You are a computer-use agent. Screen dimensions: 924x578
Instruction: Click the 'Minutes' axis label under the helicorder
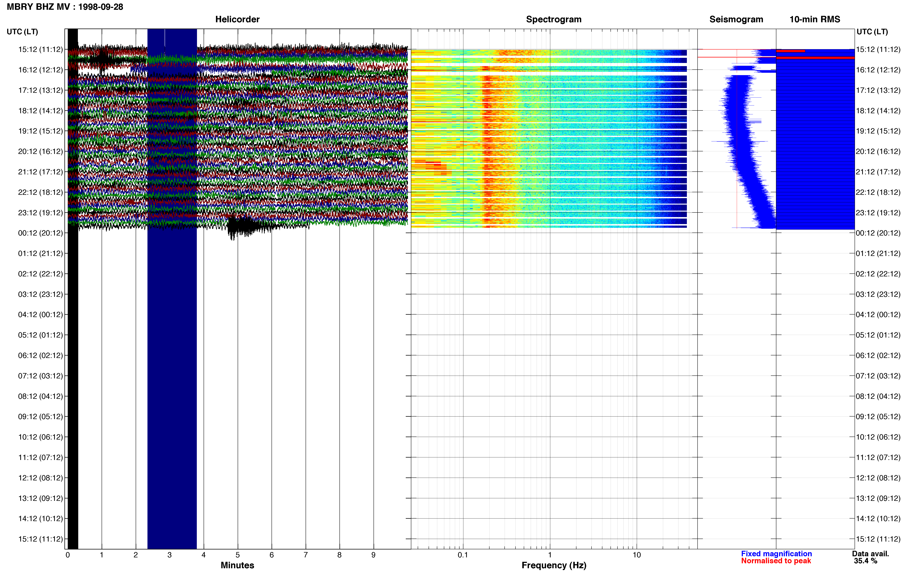pyautogui.click(x=237, y=565)
